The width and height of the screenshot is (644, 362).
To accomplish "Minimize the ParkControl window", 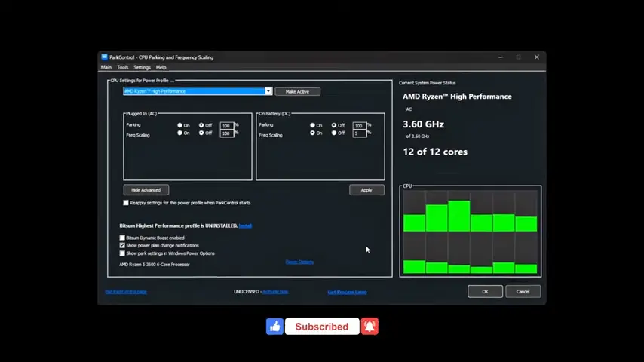I will [500, 57].
